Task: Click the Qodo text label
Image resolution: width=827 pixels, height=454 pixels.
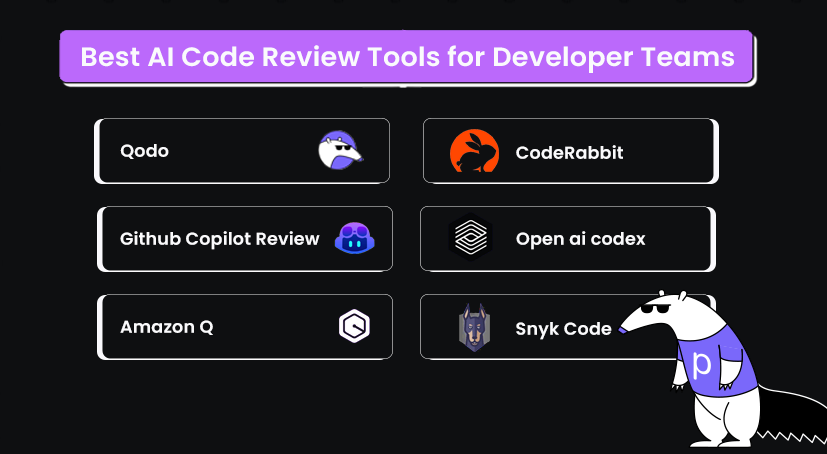Action: click(x=145, y=151)
